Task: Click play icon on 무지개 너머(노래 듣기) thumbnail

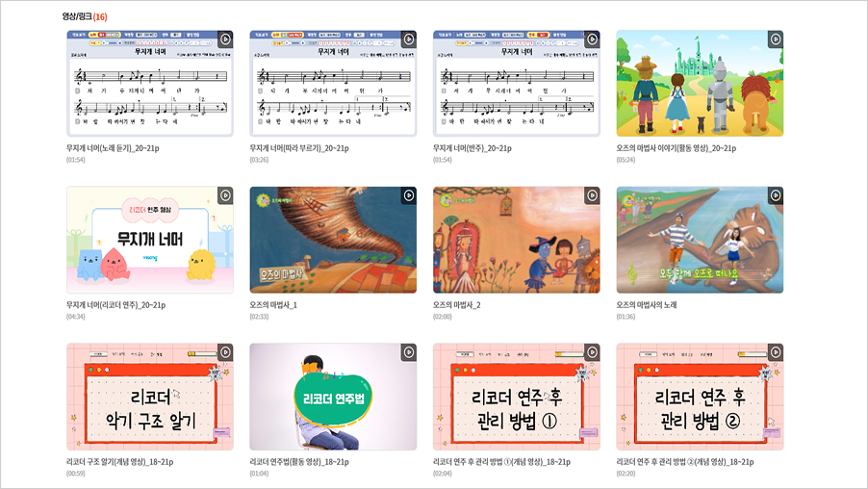Action: 225,39
